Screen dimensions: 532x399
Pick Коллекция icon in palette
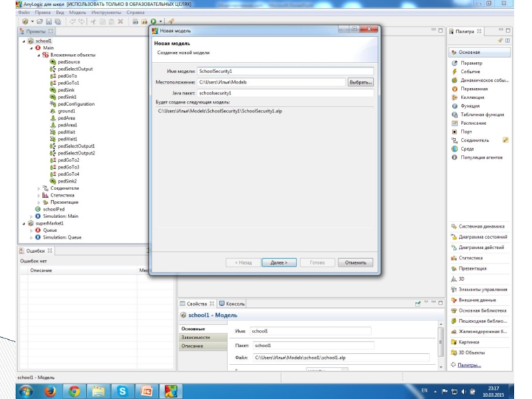click(455, 97)
